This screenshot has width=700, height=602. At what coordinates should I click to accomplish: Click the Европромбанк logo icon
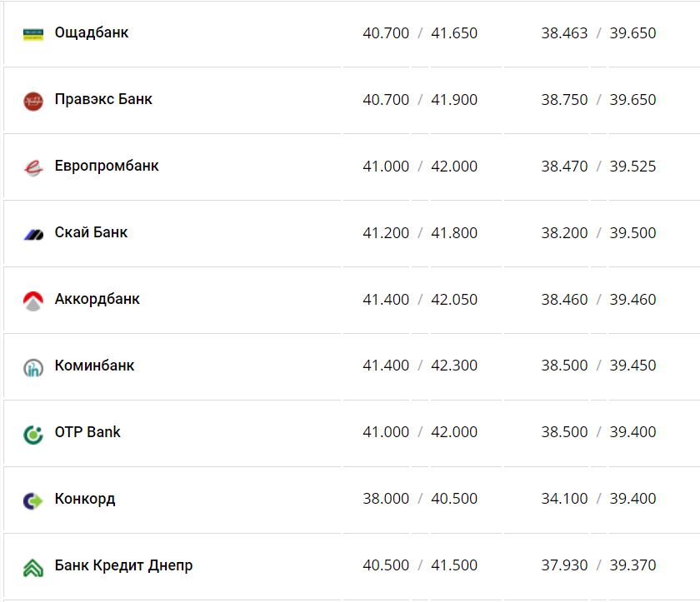pyautogui.click(x=33, y=167)
